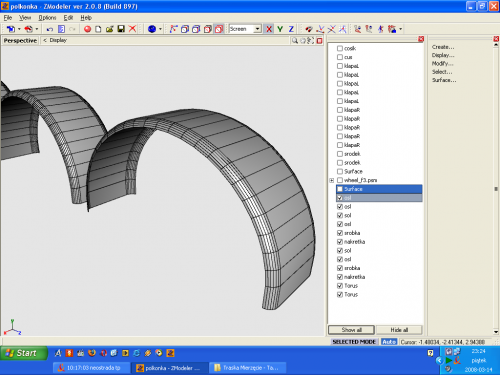Viewport: 500px width, 375px height.
Task: Switch to Trasika Mierzęcie taskbar window
Action: 248,368
